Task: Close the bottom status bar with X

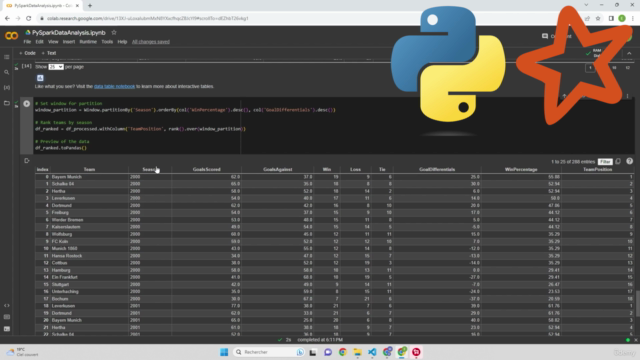Action: 636,340
